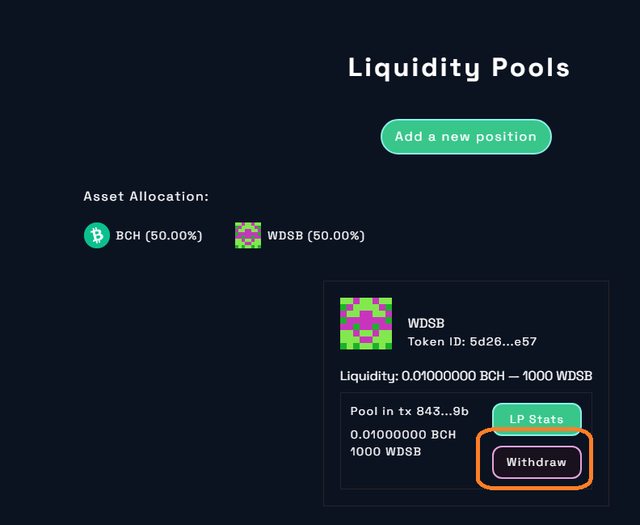Click the Liquidity Pools heading
Screen dimensions: 640x525
[459, 68]
